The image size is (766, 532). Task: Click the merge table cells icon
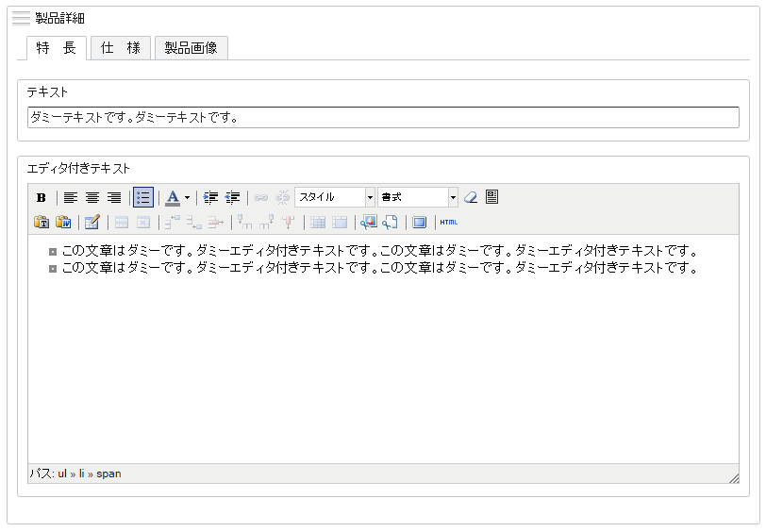[x=340, y=223]
